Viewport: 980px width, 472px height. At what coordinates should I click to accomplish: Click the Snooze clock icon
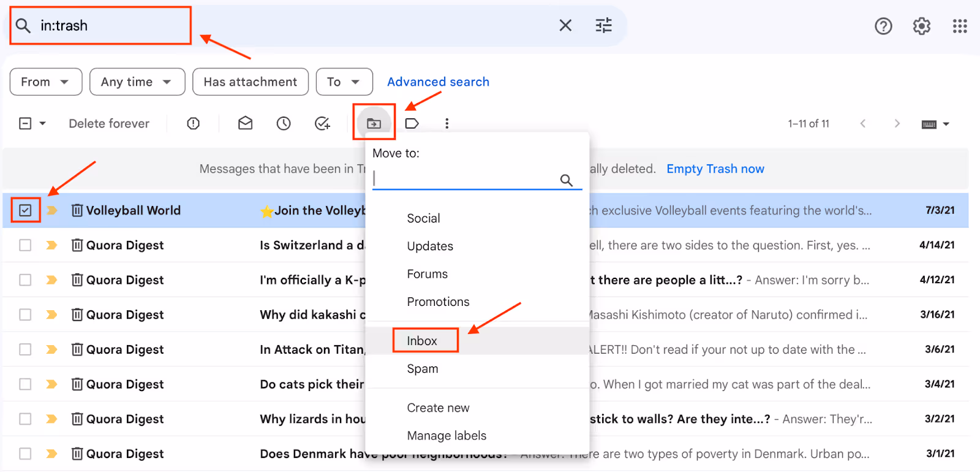pyautogui.click(x=284, y=123)
